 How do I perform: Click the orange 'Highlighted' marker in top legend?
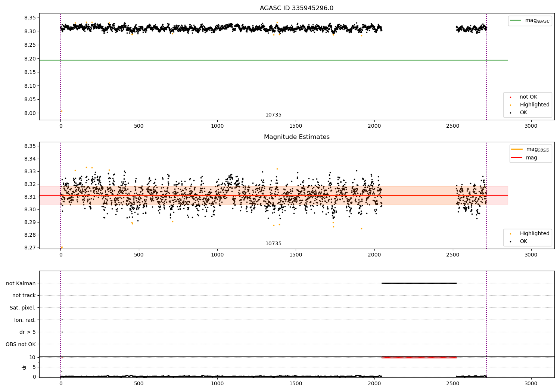point(510,105)
